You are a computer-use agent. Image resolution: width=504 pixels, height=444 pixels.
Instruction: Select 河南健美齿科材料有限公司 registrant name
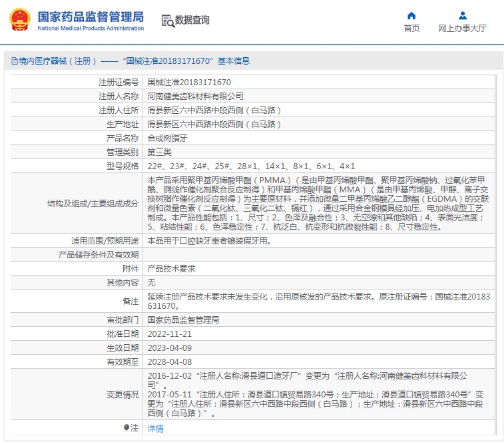(x=195, y=96)
